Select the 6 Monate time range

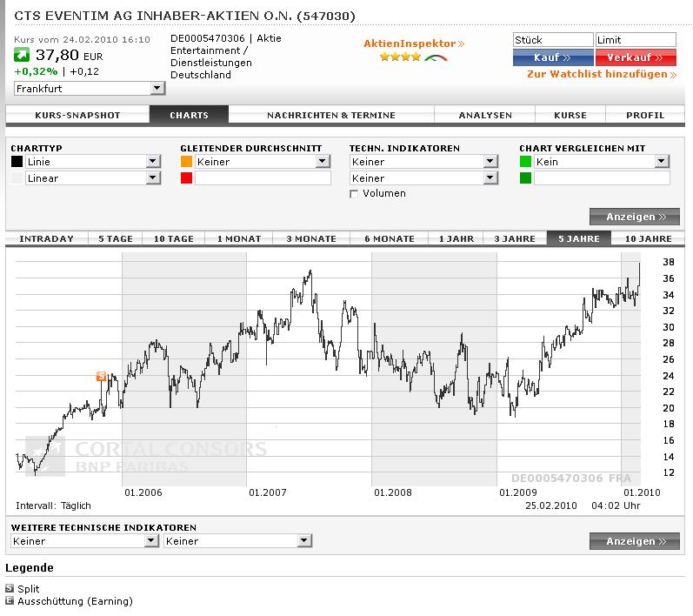pos(390,238)
